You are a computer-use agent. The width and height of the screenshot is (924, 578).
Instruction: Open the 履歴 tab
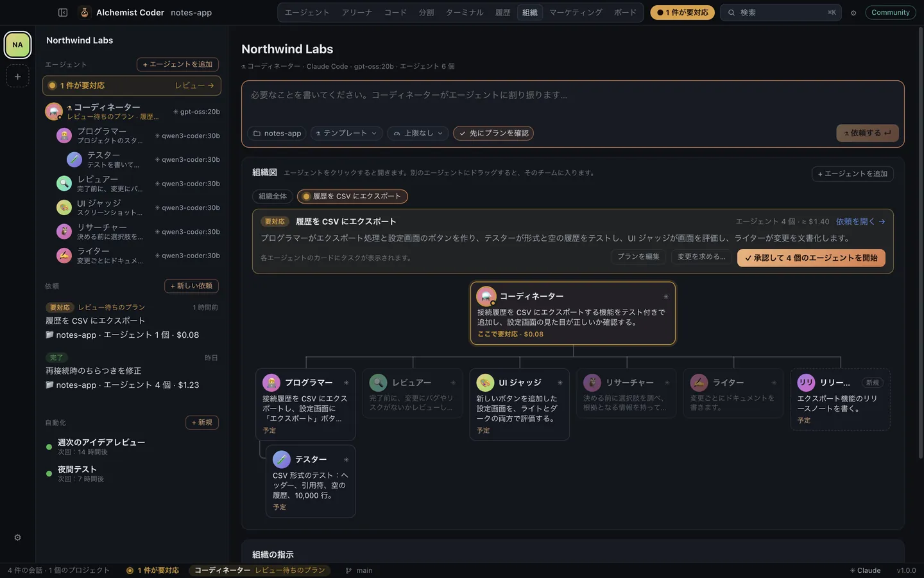(503, 13)
